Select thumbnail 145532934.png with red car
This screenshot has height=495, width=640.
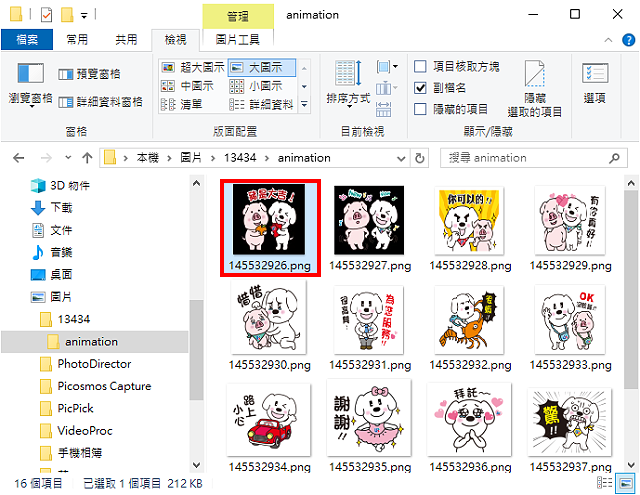coord(269,427)
